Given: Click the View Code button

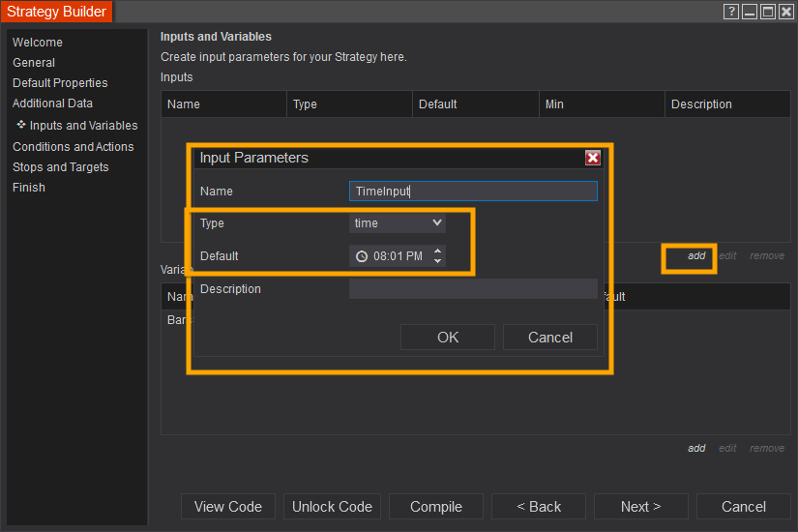Looking at the screenshot, I should (228, 507).
